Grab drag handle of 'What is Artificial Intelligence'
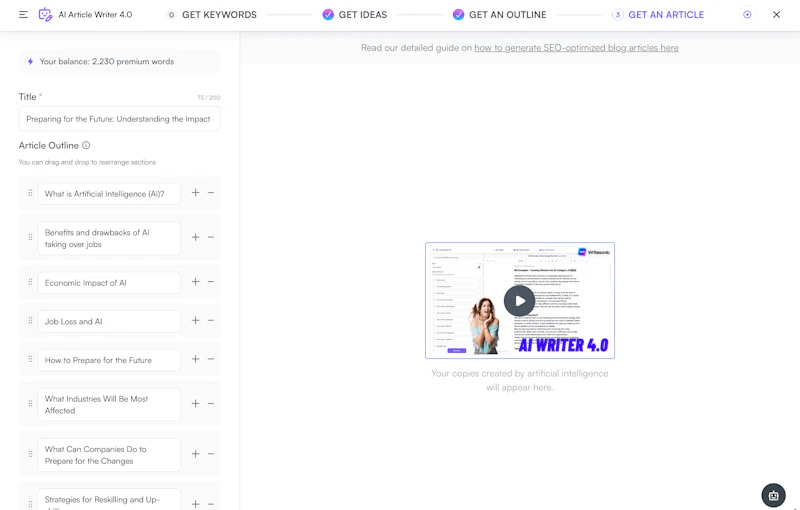 (30, 193)
